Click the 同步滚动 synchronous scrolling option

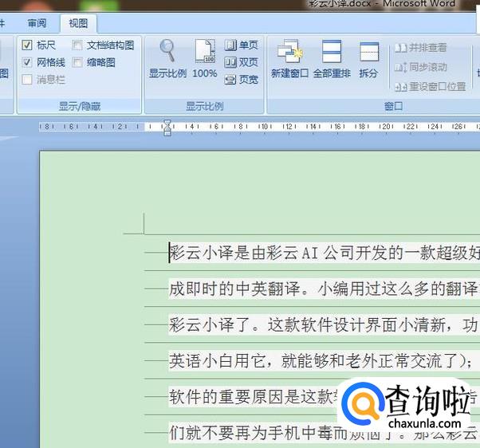click(x=421, y=67)
